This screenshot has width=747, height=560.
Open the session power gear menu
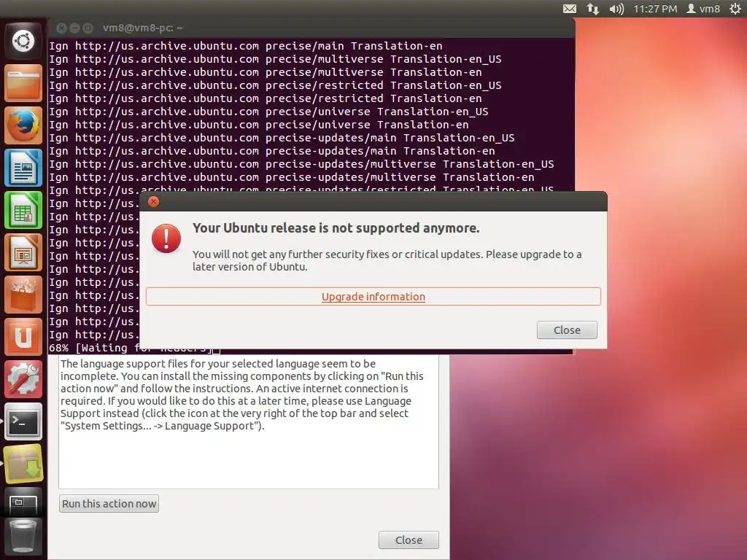[735, 9]
